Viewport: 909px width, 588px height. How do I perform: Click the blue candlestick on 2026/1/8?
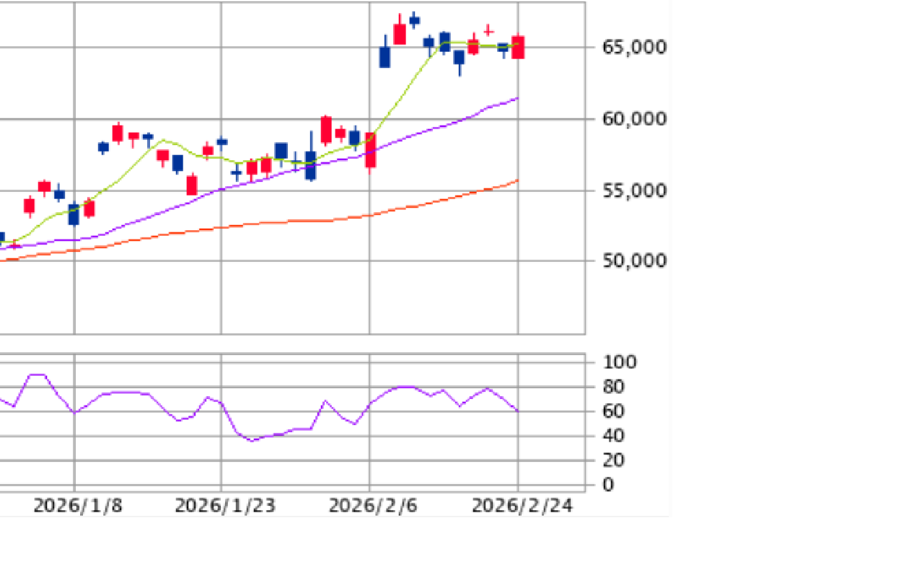pos(74,214)
